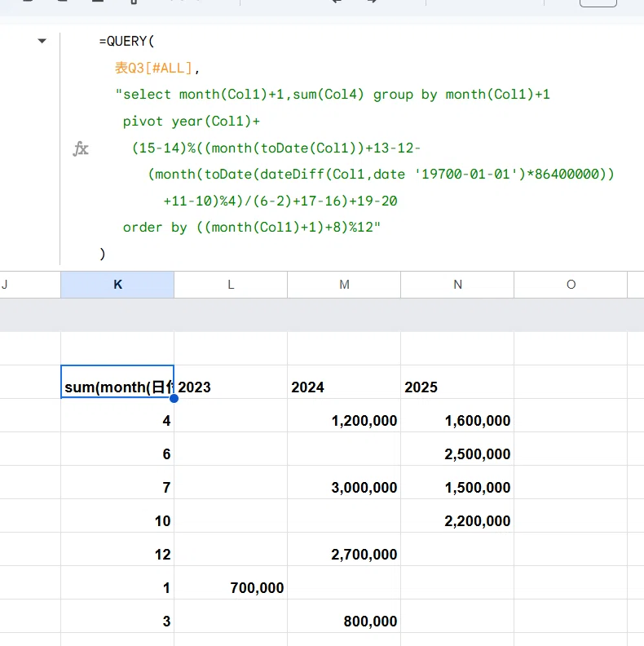The height and width of the screenshot is (646, 644).
Task: Select the cell with value 1,200,000
Action: [344, 415]
